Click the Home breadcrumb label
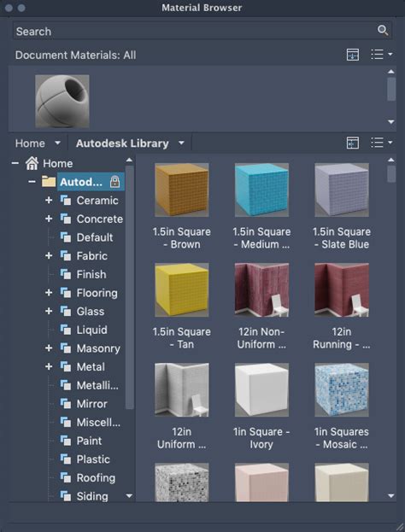405x532 pixels. [x=30, y=143]
